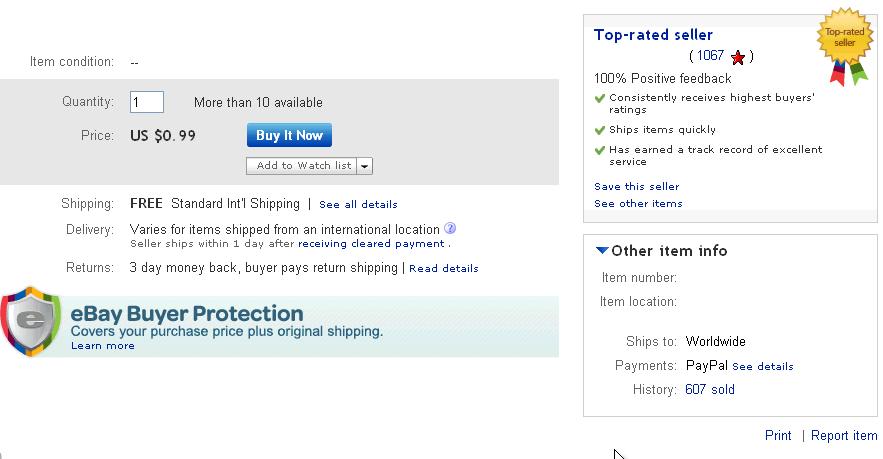Click the seller feedback score 1067
Viewport: 883px width, 459px height.
point(710,56)
